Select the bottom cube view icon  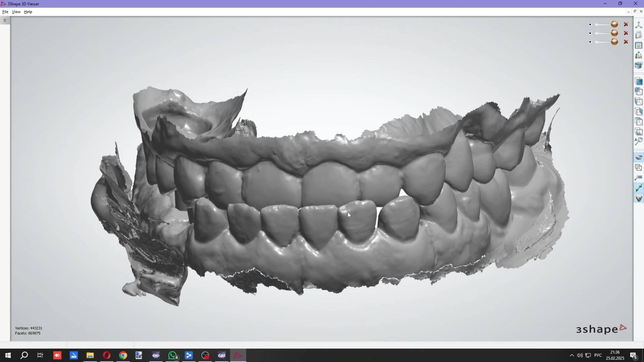639,132
